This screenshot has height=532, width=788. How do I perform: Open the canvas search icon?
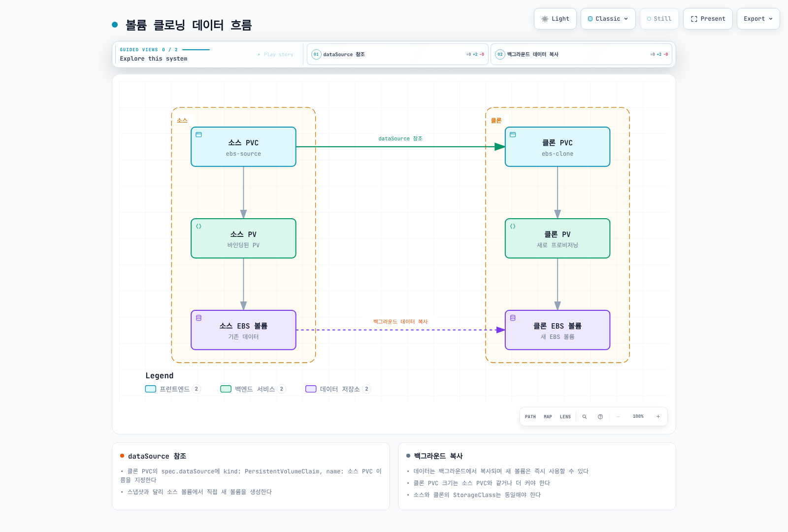[x=585, y=417]
